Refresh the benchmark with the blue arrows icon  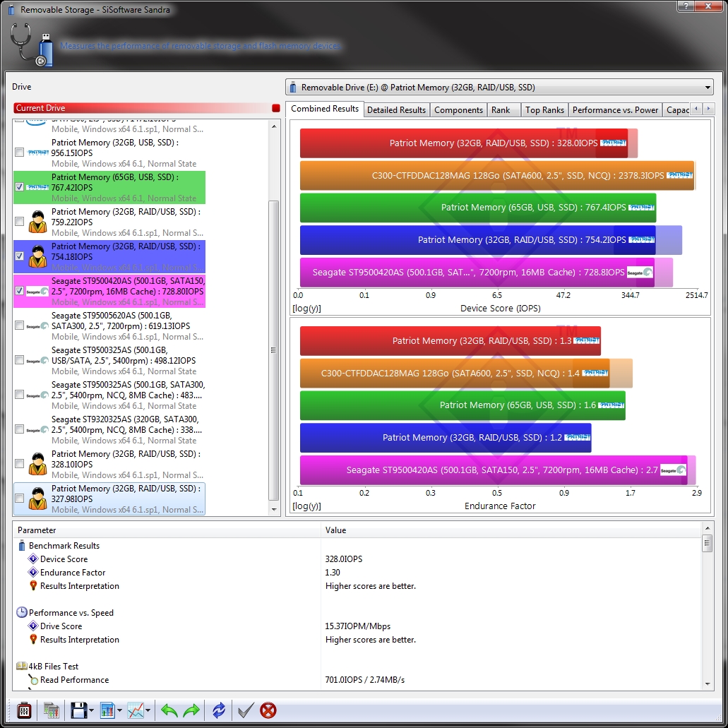pyautogui.click(x=219, y=710)
